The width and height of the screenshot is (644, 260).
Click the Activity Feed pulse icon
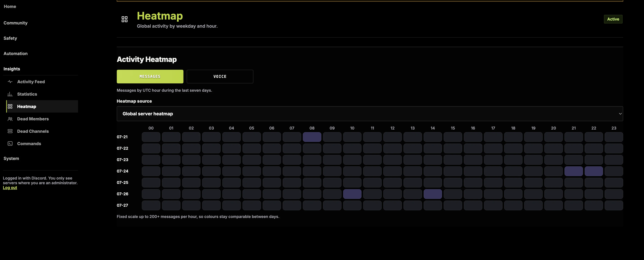click(10, 82)
